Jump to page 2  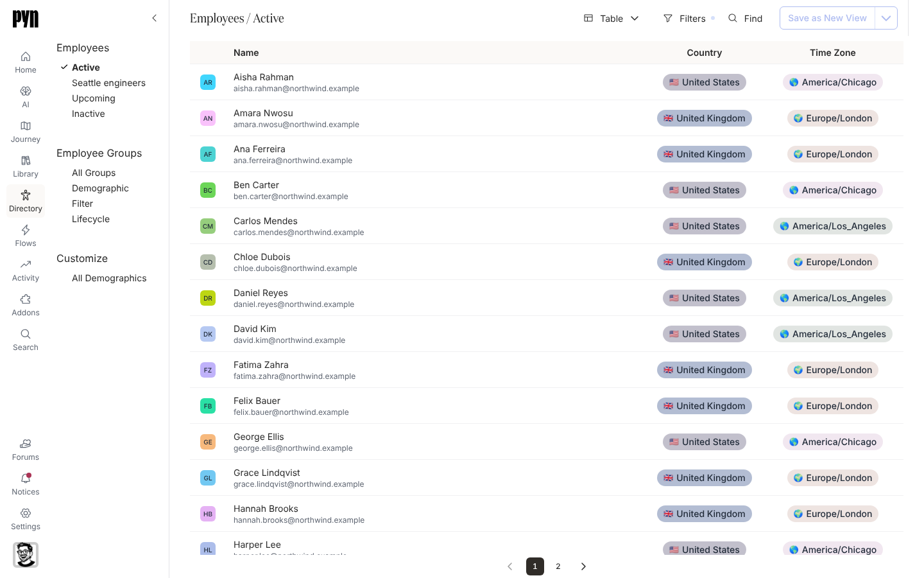[x=558, y=566]
